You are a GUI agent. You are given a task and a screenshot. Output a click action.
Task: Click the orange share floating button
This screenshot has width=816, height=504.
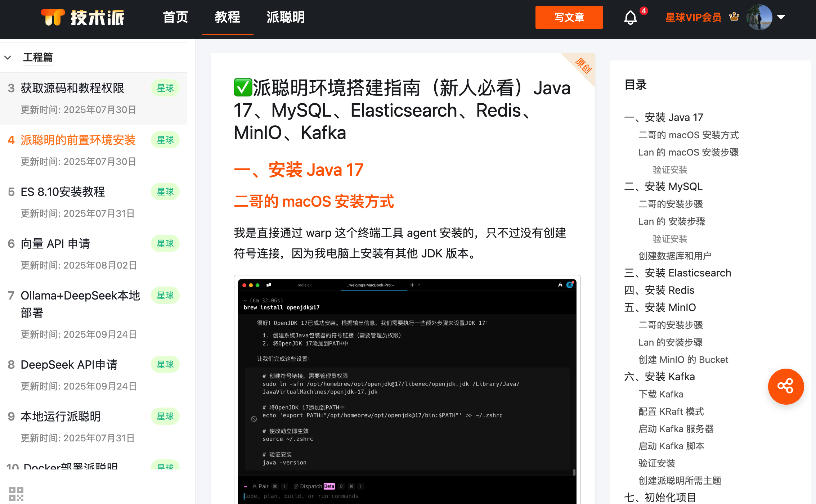(x=785, y=386)
